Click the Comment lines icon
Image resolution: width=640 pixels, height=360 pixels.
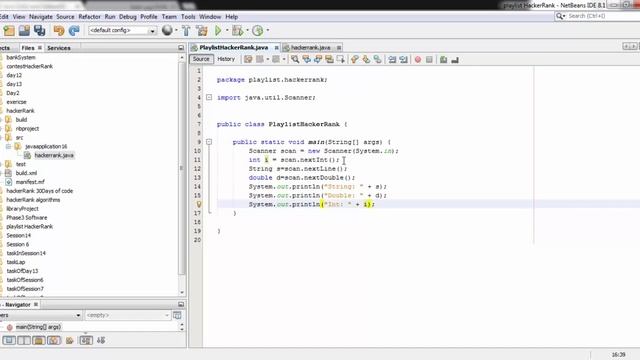(443, 60)
